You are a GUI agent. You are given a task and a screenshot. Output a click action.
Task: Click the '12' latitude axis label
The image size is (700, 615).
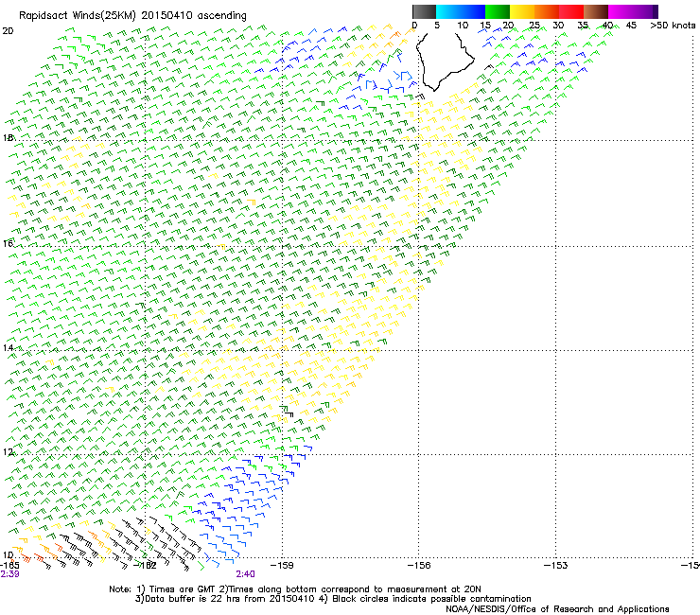tap(8, 452)
